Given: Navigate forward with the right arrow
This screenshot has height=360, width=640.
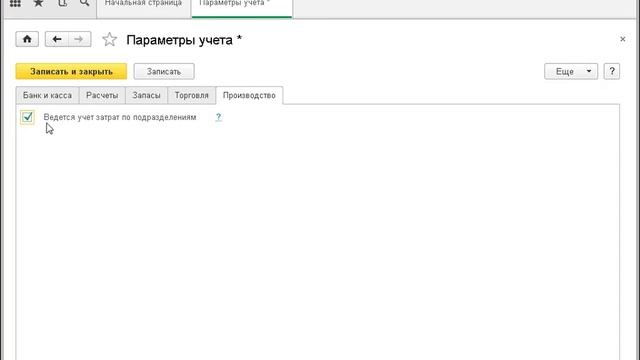Looking at the screenshot, I should click(x=79, y=39).
